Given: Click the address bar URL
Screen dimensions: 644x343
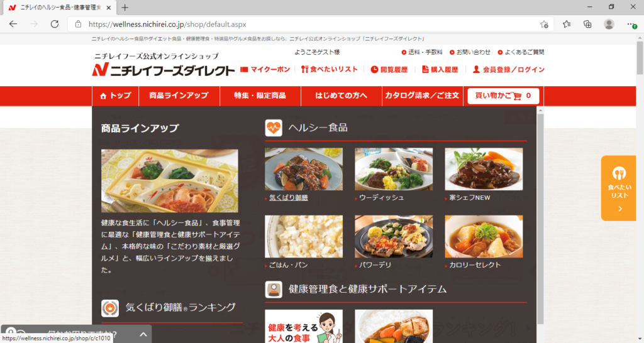Looking at the screenshot, I should pyautogui.click(x=167, y=24).
